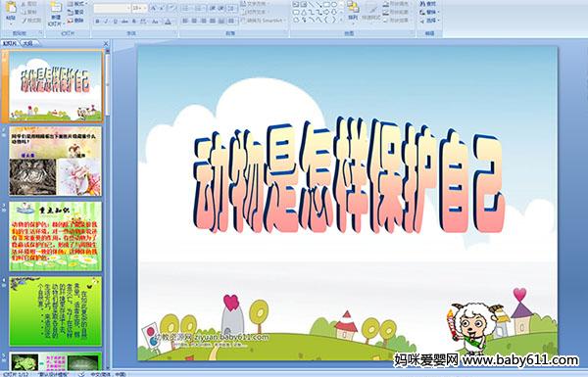
Task: Switch to the Outline (大纲) pane tab
Action: point(28,43)
